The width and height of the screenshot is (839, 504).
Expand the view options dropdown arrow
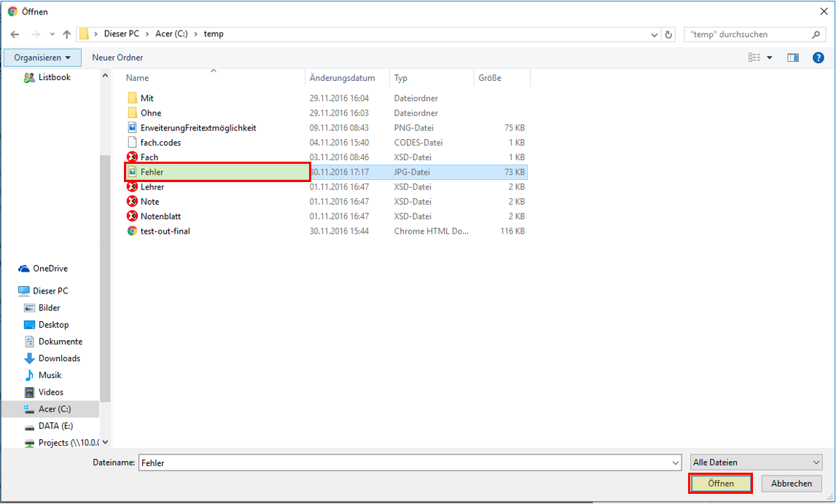pos(770,58)
